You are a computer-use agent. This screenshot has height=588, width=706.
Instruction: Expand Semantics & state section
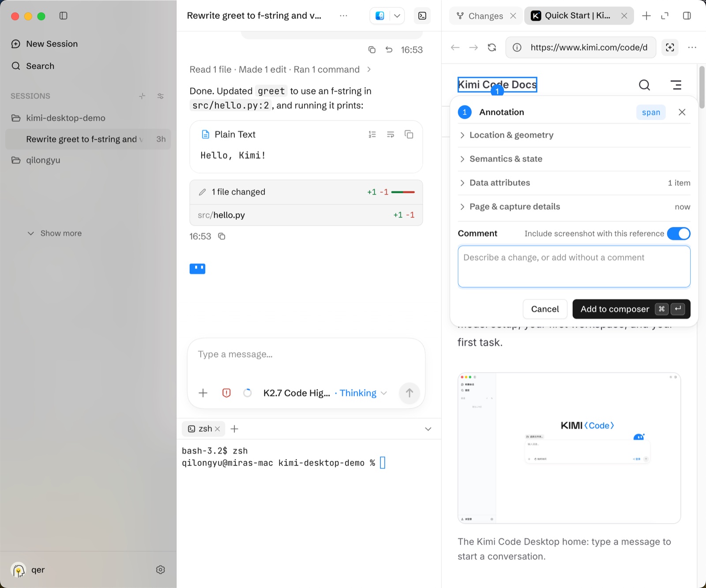(x=574, y=159)
